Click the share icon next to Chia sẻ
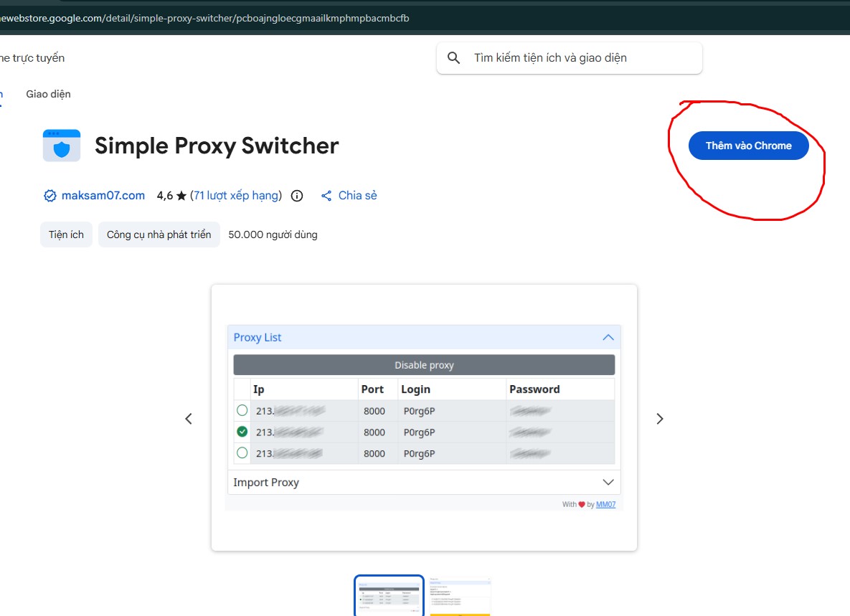 (326, 196)
